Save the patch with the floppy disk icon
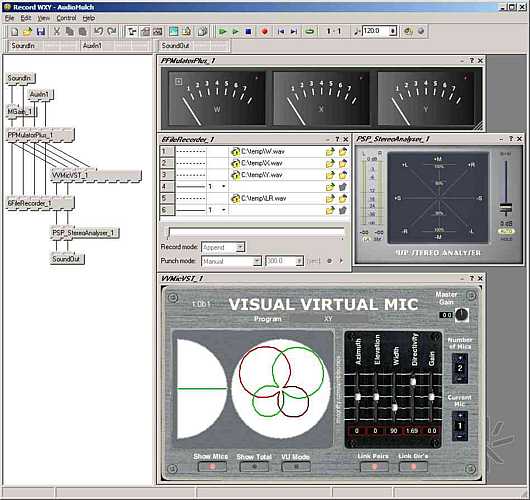The height and width of the screenshot is (500, 530). [x=41, y=32]
